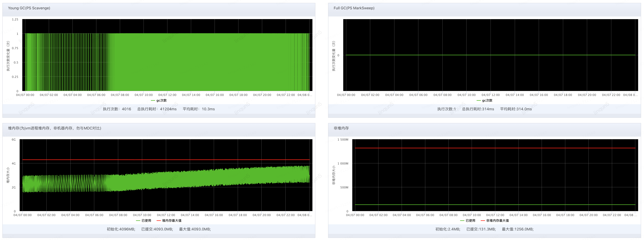Click the Young GC(PS Scavenge) panel title
Image resolution: width=644 pixels, height=240 pixels.
pyautogui.click(x=29, y=8)
